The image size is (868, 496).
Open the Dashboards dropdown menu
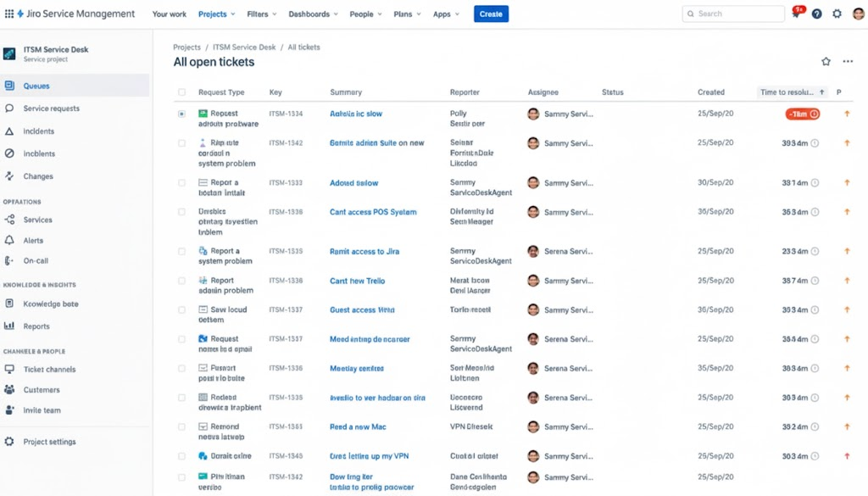pyautogui.click(x=313, y=14)
